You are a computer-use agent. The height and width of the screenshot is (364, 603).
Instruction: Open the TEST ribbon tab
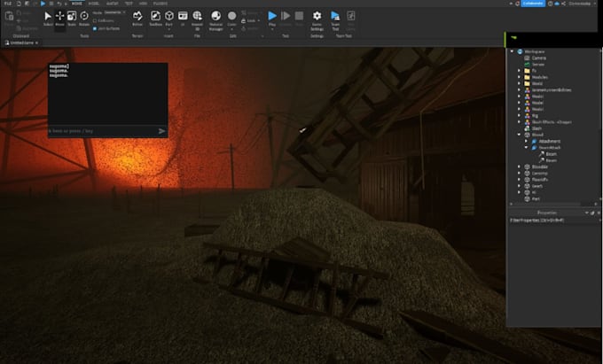(129, 4)
